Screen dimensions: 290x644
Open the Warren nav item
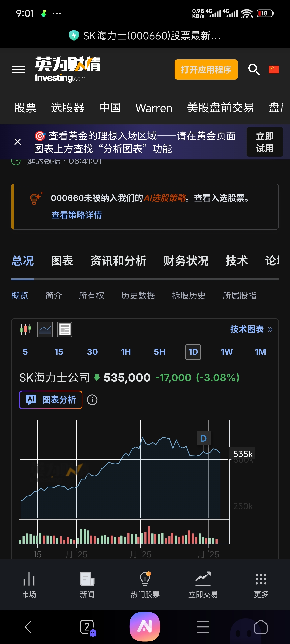154,108
